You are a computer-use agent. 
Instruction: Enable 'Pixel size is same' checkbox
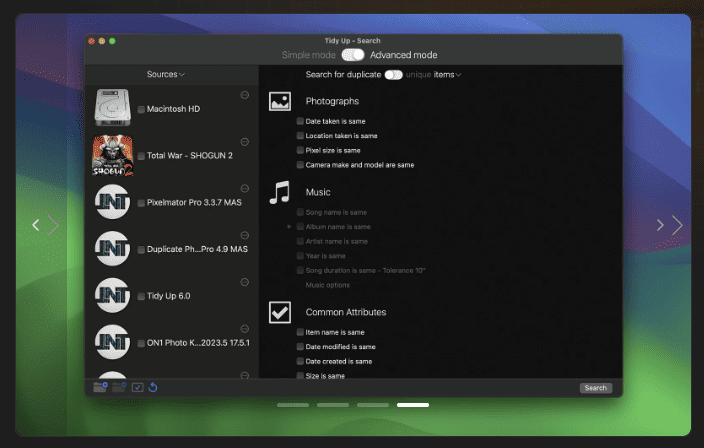300,150
